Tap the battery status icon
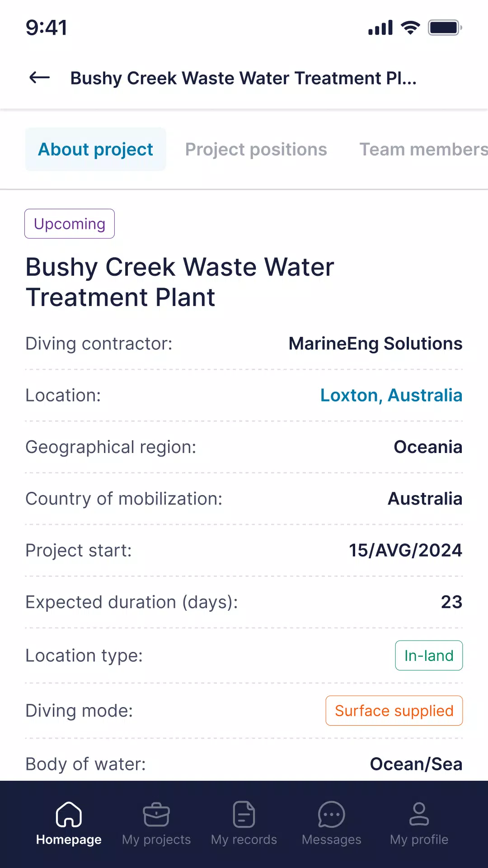 click(445, 28)
